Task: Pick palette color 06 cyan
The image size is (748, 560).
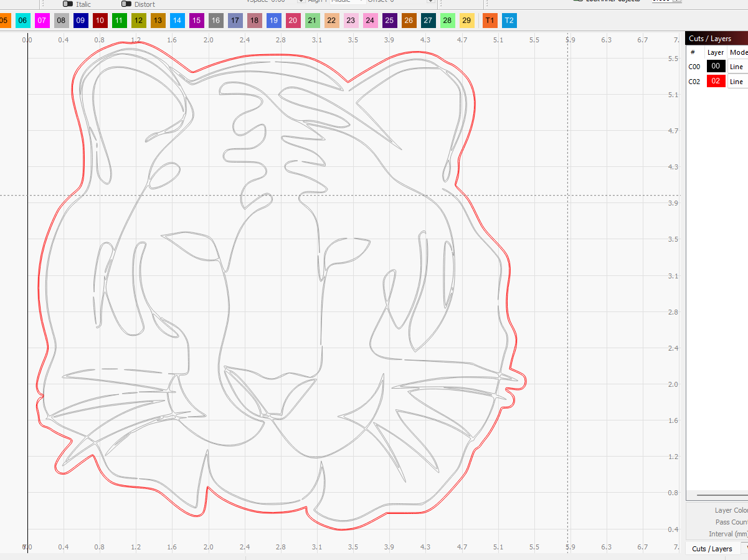Action: coord(22,21)
